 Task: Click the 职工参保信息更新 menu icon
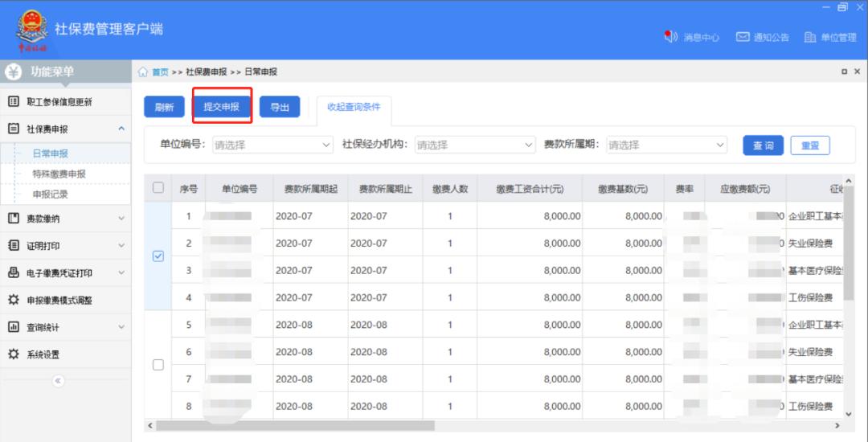(13, 102)
